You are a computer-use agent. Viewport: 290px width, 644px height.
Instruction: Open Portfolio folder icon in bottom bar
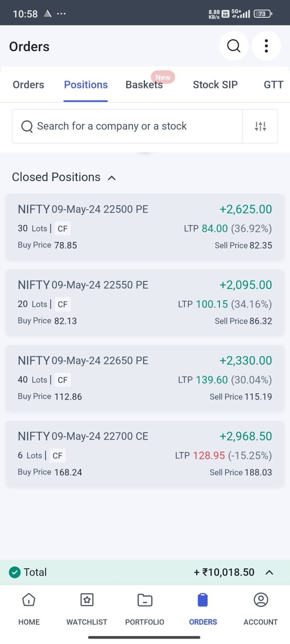[x=145, y=600]
